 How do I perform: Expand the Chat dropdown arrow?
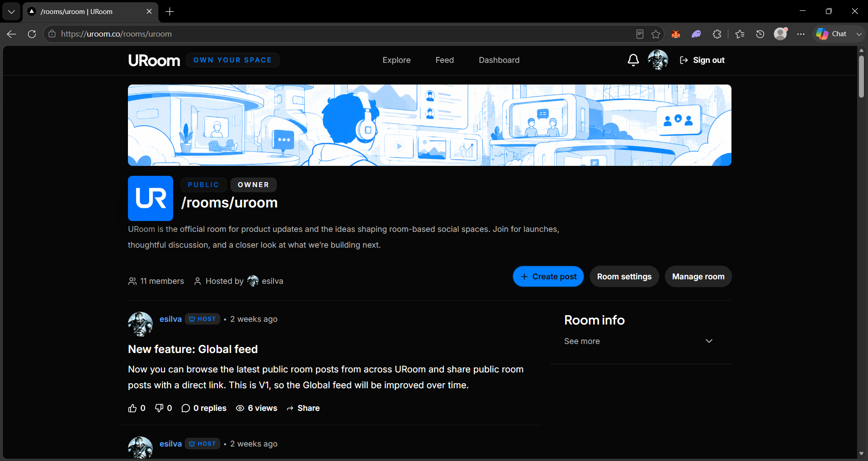point(859,34)
